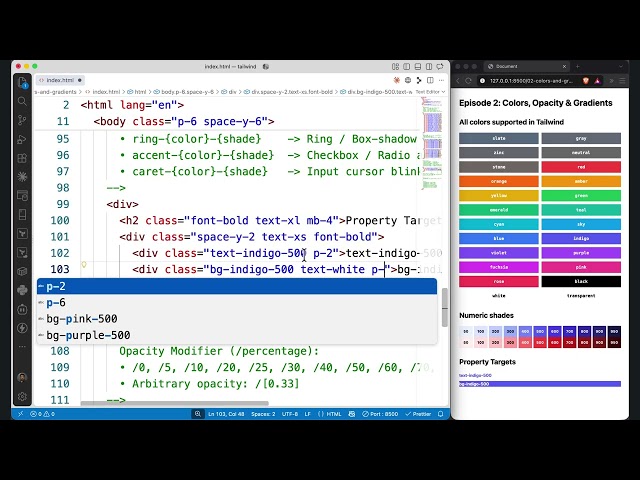
Task: Click the editor horizontal scrollbar
Action: (175, 403)
